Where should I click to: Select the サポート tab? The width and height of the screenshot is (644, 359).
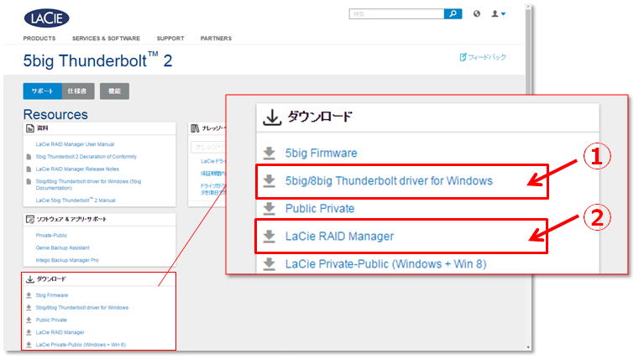pyautogui.click(x=42, y=91)
